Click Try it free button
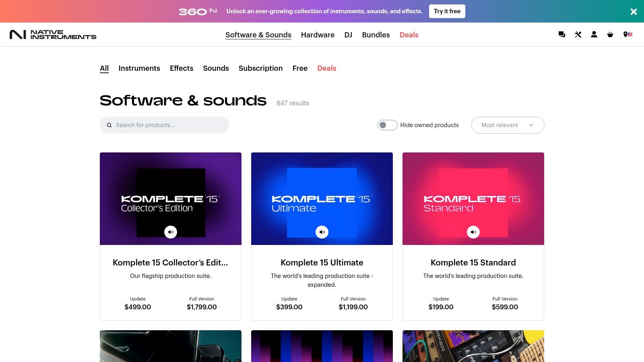The image size is (644, 362). pos(447,11)
